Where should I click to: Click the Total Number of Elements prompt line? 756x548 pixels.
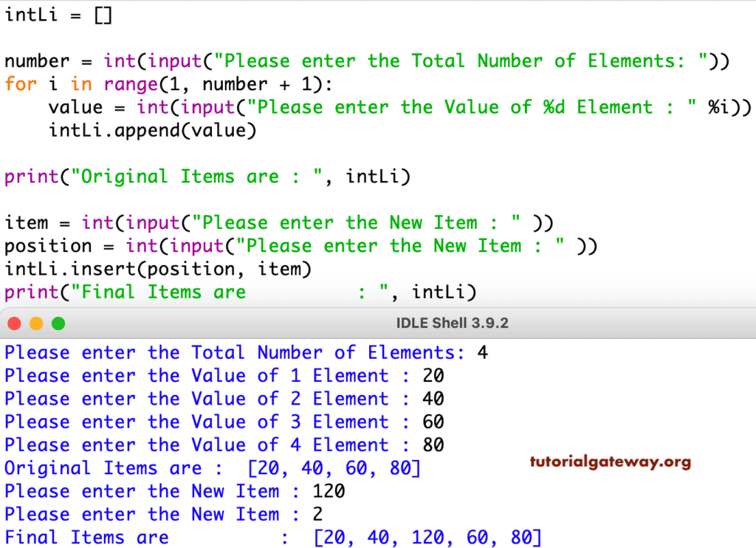coord(244,352)
